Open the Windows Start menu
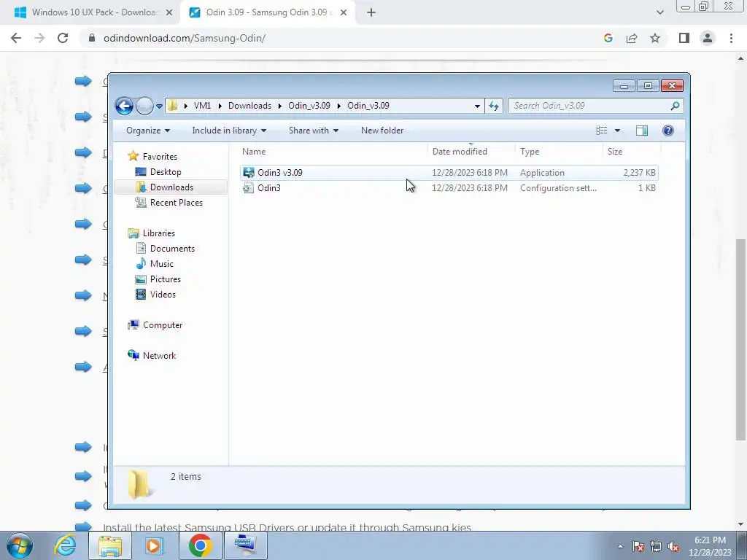Image resolution: width=747 pixels, height=560 pixels. [x=20, y=545]
